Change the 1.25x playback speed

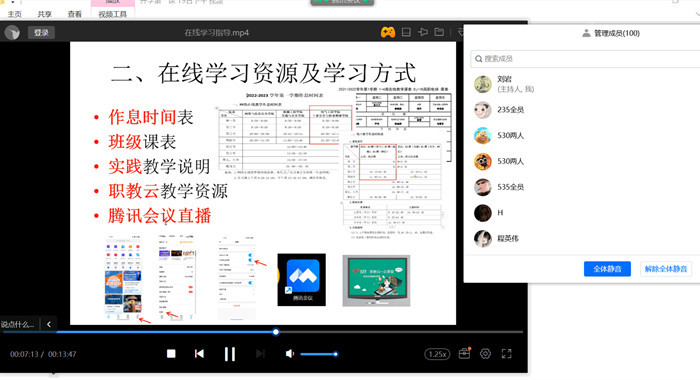(x=437, y=354)
